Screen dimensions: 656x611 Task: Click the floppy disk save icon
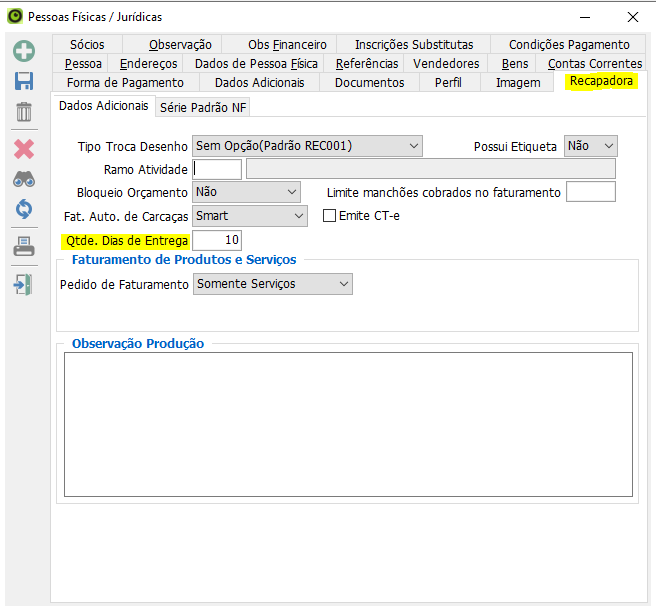coord(23,82)
